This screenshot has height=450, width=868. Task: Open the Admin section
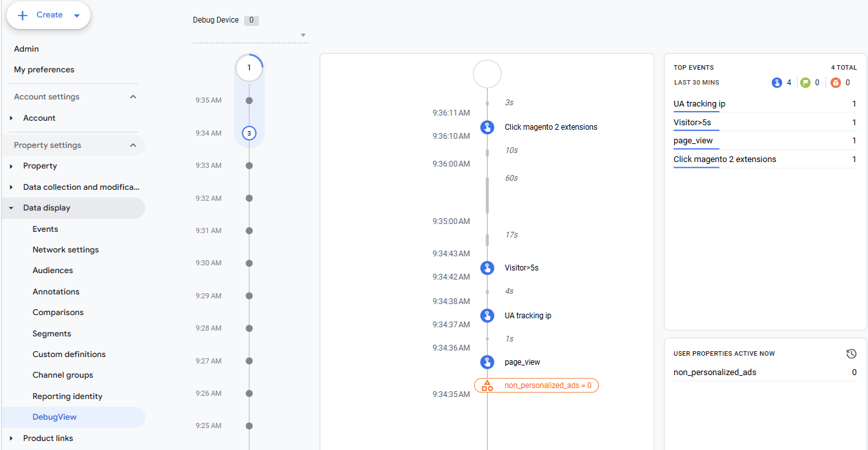26,49
